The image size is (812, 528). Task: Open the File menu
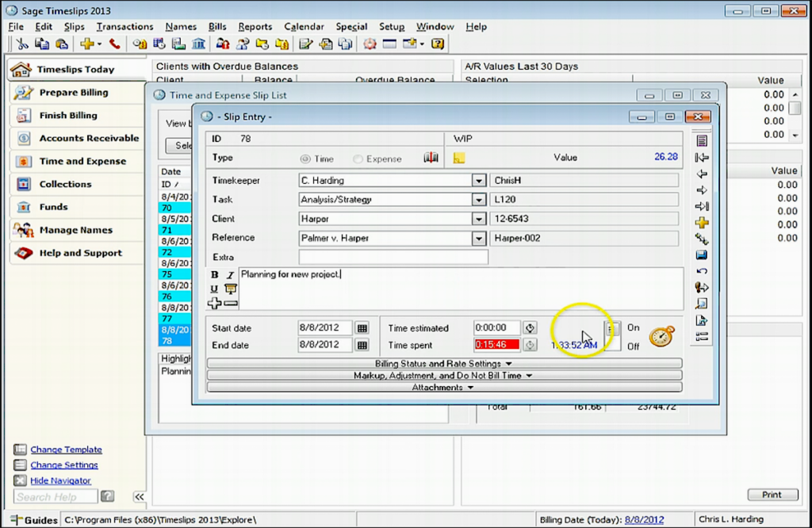click(16, 26)
